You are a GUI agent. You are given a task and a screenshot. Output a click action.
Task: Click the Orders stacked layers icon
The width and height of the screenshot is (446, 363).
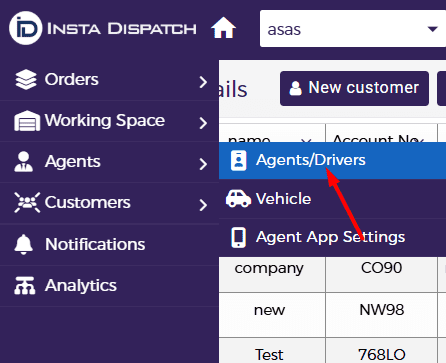click(26, 80)
